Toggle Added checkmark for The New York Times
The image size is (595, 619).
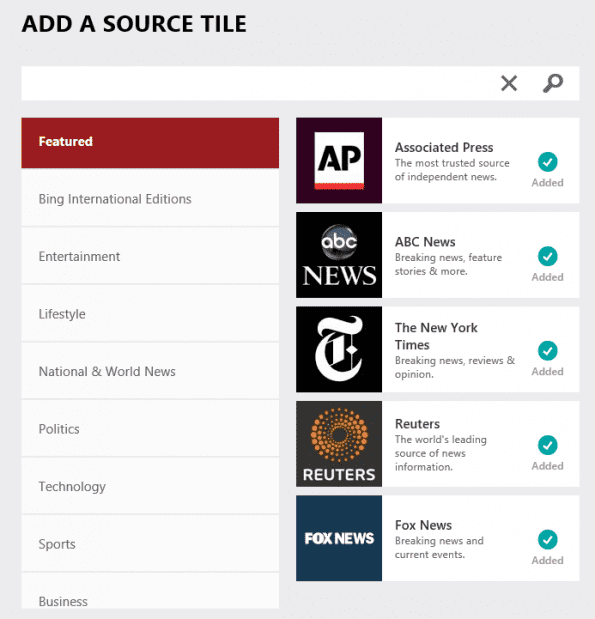pyautogui.click(x=547, y=351)
